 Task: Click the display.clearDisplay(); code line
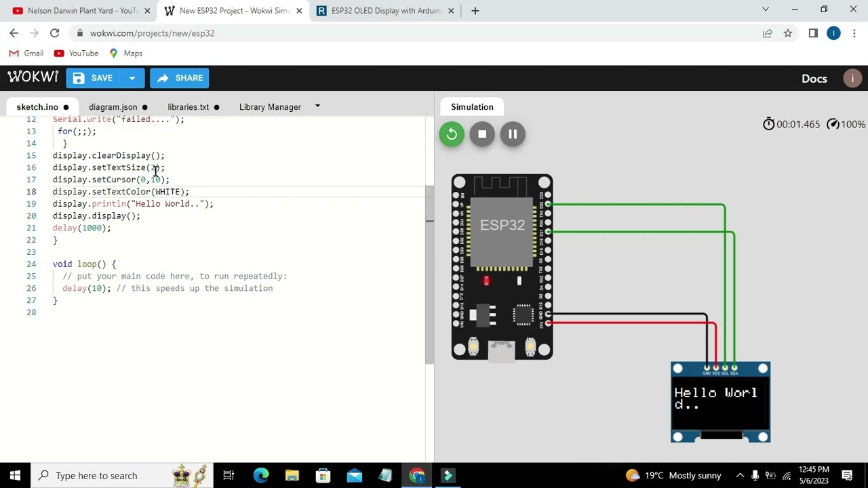coord(108,155)
